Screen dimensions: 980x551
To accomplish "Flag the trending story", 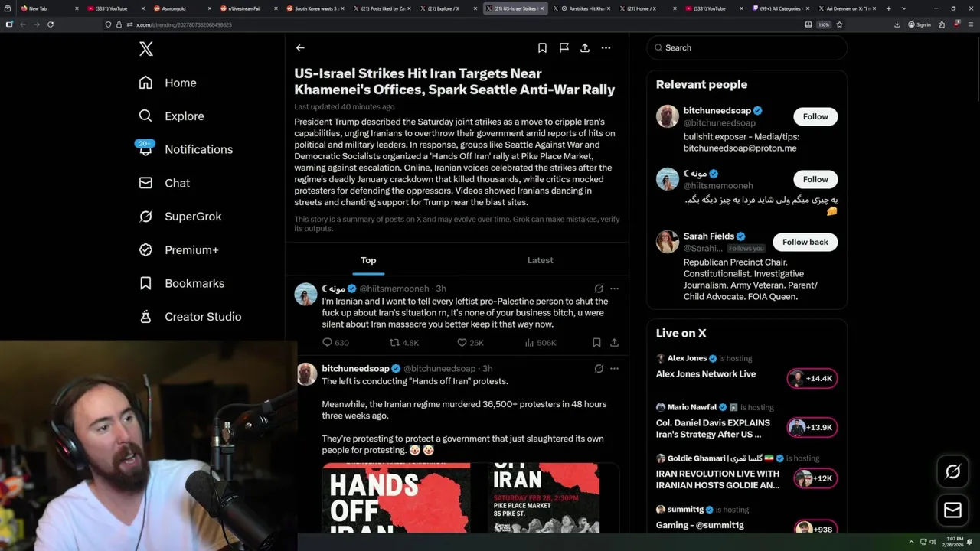I will (563, 47).
